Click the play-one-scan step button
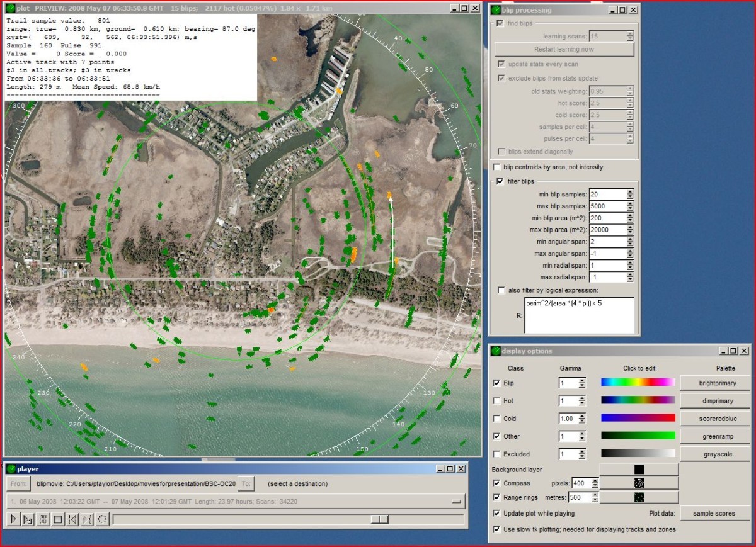Screen dimensions: 756x547 tap(28, 520)
